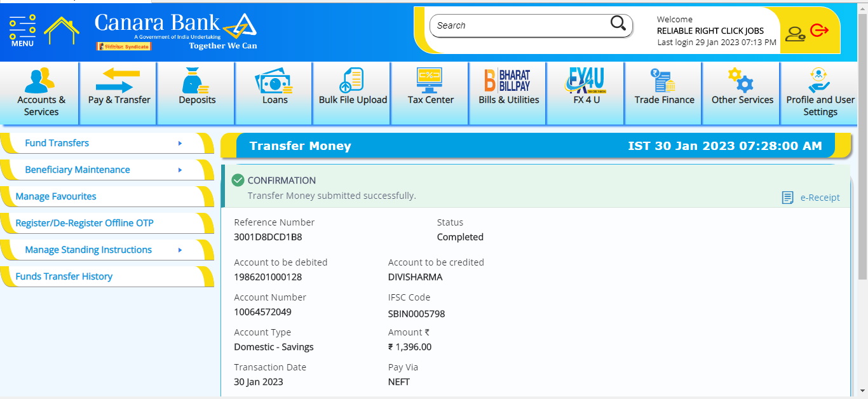Click IST 30 Jan 2023 timestamp

click(x=725, y=146)
